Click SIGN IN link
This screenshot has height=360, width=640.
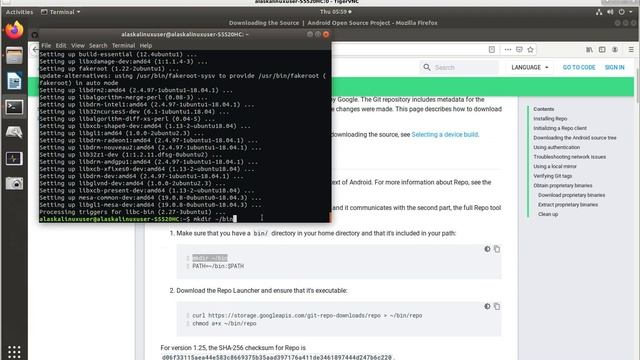614,67
